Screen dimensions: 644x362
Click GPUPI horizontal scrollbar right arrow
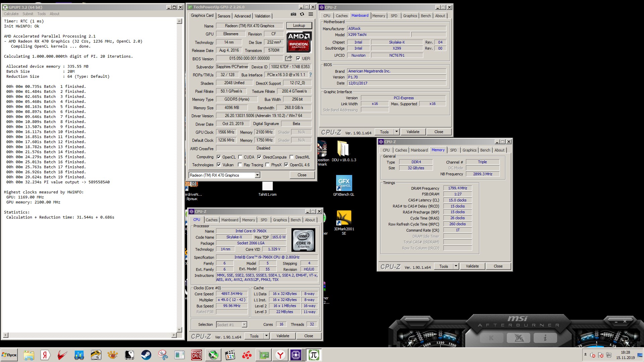[x=174, y=335]
